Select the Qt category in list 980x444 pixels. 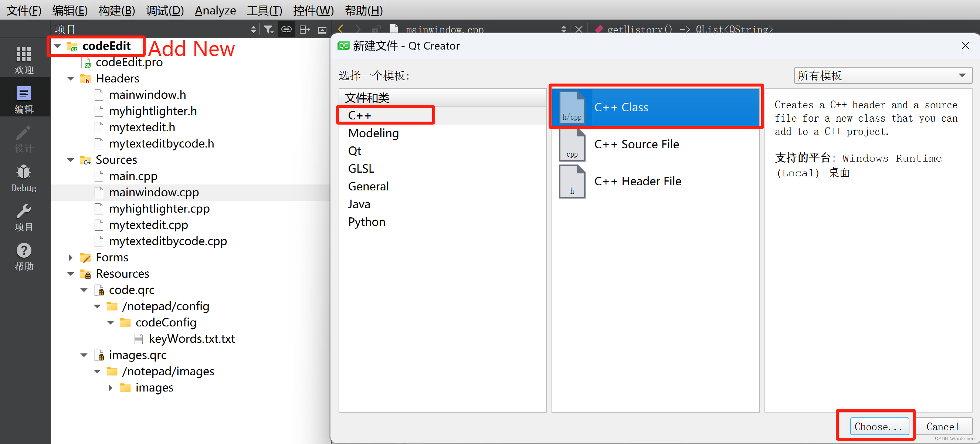pos(355,151)
